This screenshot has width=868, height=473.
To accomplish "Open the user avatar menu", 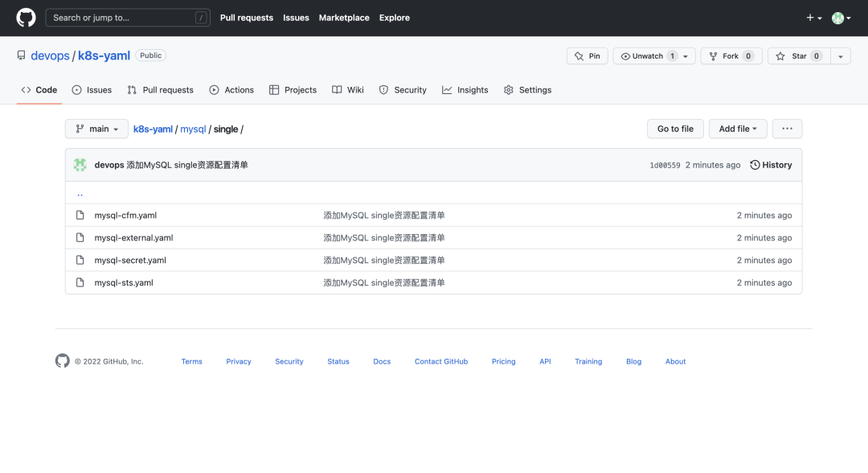I will [x=841, y=18].
